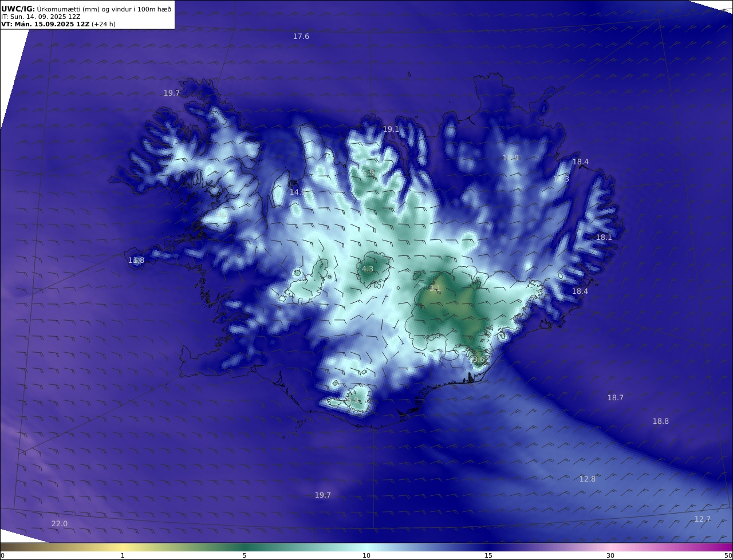Click the 3.6 value on southeast coast
The height and width of the screenshot is (560, 733).
tap(479, 359)
